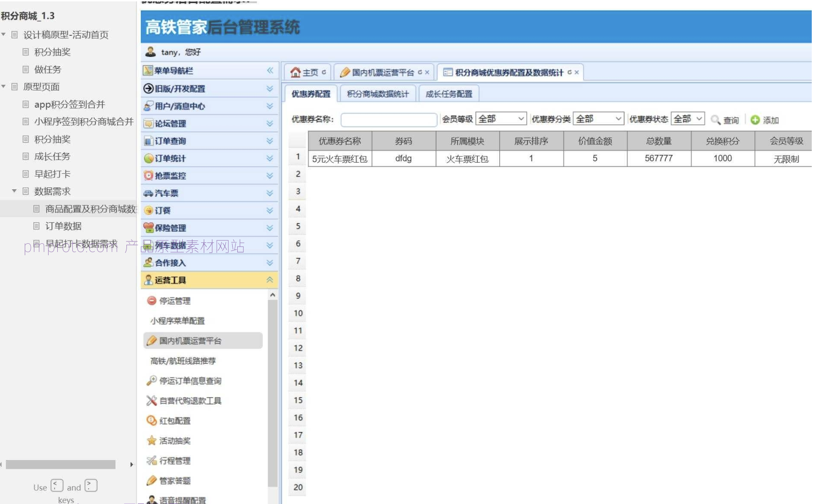Open the 优惠券状态 dropdown
The height and width of the screenshot is (504, 831).
click(x=688, y=119)
